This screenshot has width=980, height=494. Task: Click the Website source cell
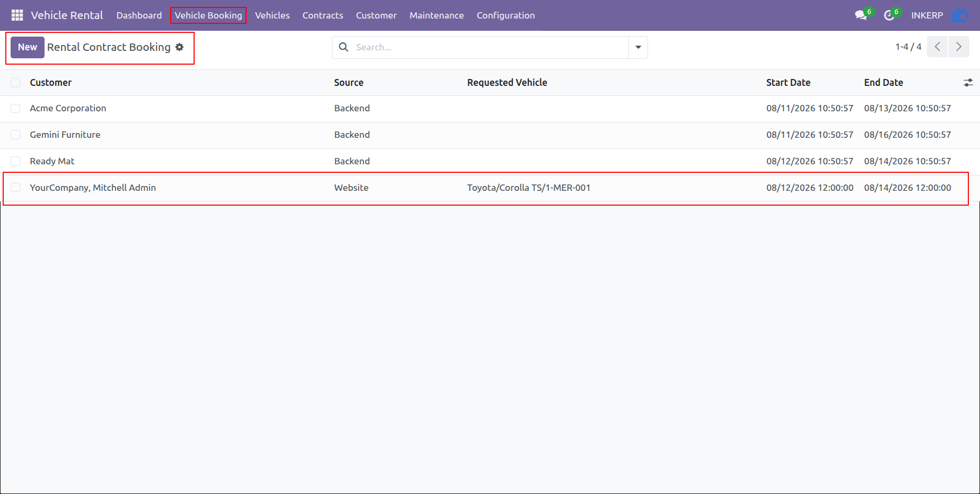[x=351, y=188]
